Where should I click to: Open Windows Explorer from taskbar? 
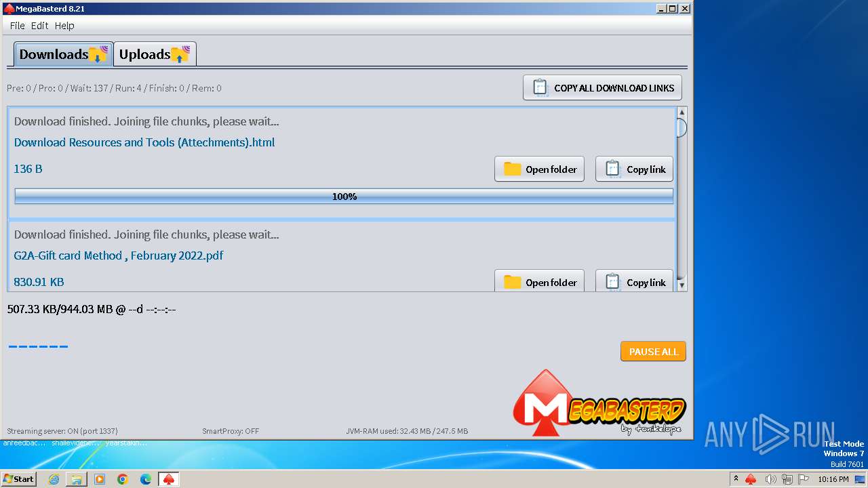click(77, 479)
